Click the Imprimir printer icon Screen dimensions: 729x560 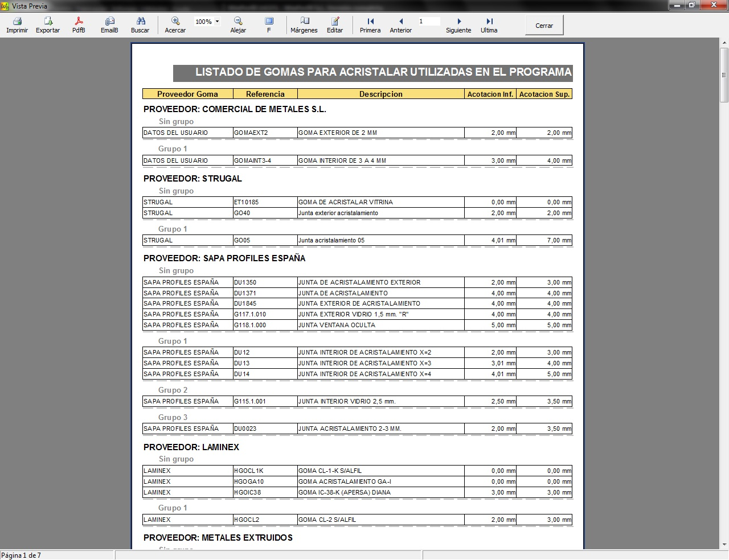(17, 21)
